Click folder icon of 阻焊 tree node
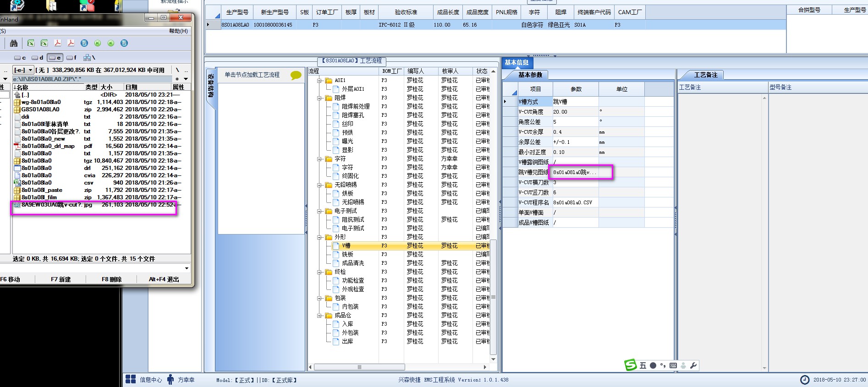This screenshot has width=868, height=387. 329,98
